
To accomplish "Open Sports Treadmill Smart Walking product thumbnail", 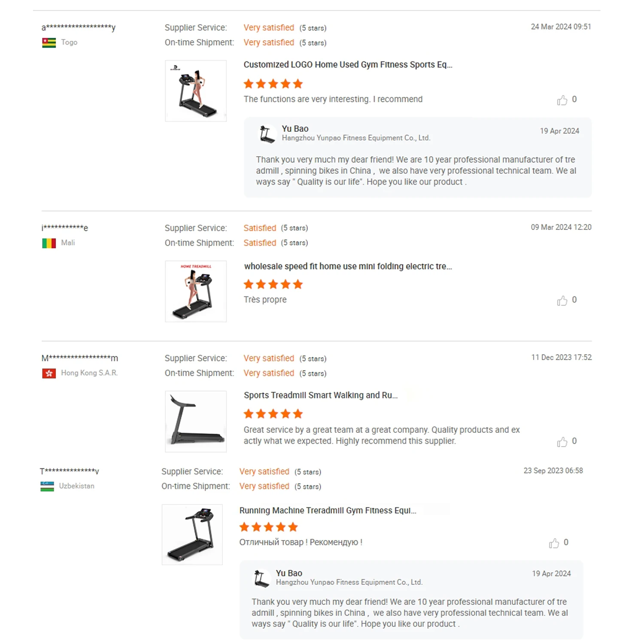I will click(x=196, y=422).
